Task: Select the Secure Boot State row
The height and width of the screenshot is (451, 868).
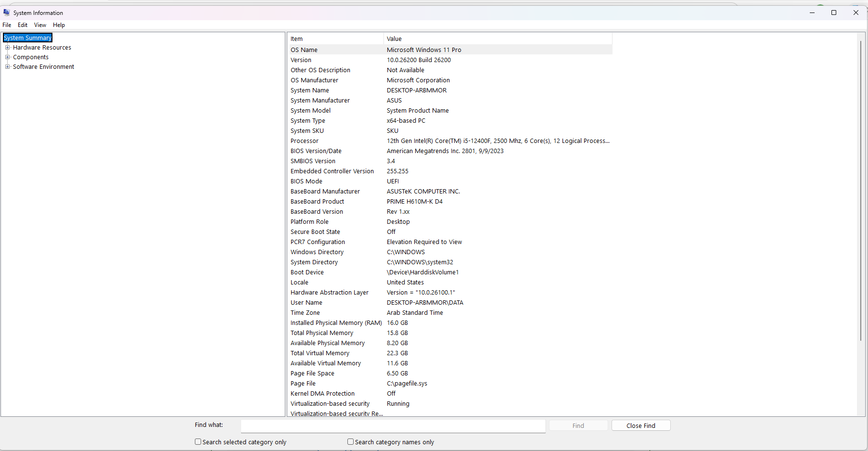Action: coord(450,232)
